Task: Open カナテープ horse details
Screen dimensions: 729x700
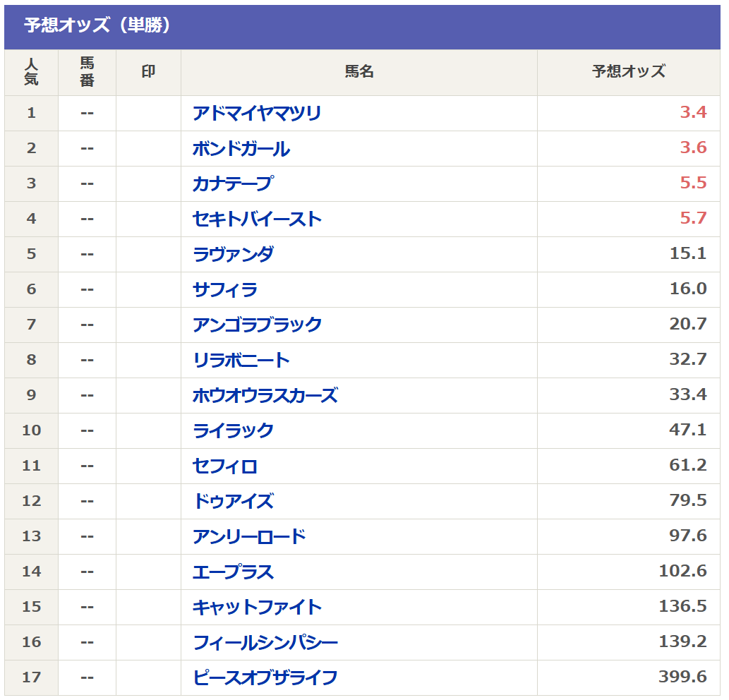Action: click(x=232, y=184)
